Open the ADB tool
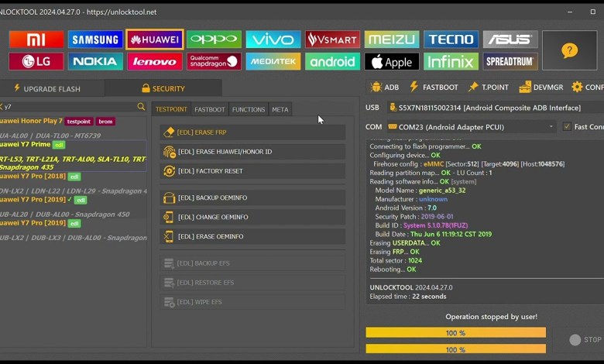Image resolution: width=604 pixels, height=364 pixels. tap(384, 88)
